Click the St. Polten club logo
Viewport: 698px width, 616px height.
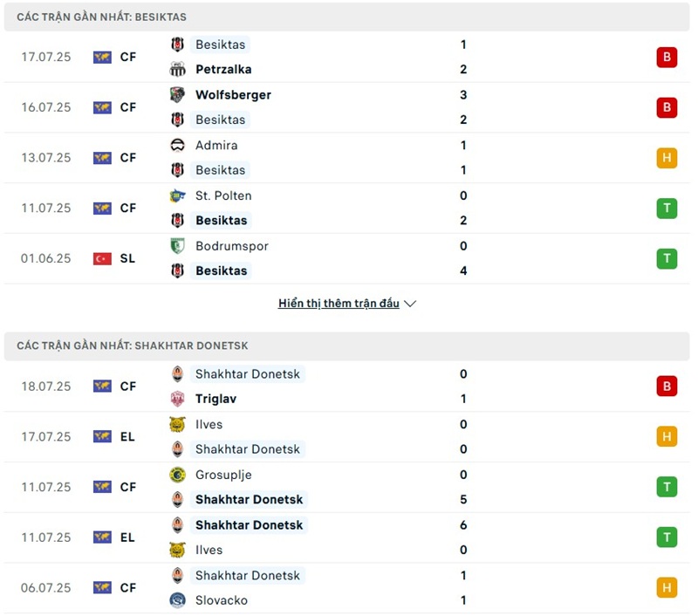(178, 196)
